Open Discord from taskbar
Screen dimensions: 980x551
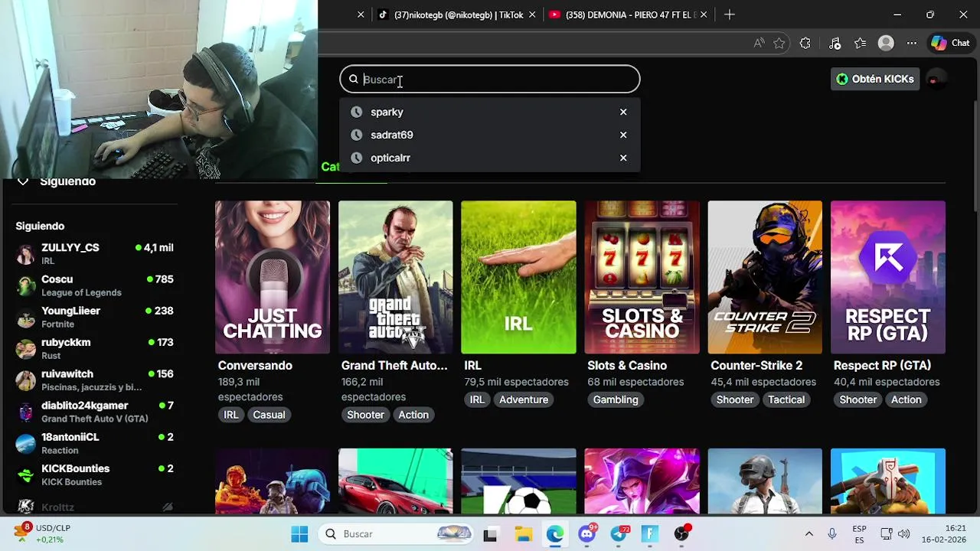[x=587, y=534]
